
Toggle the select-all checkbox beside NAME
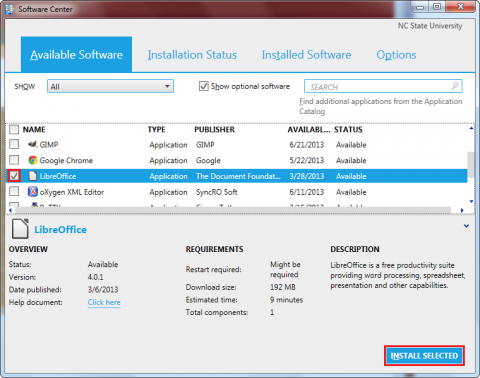coord(14,129)
